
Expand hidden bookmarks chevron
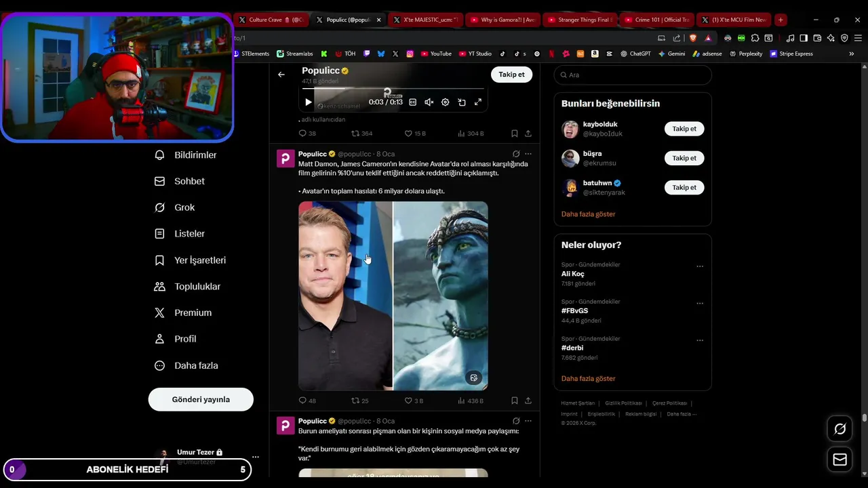pyautogui.click(x=852, y=54)
